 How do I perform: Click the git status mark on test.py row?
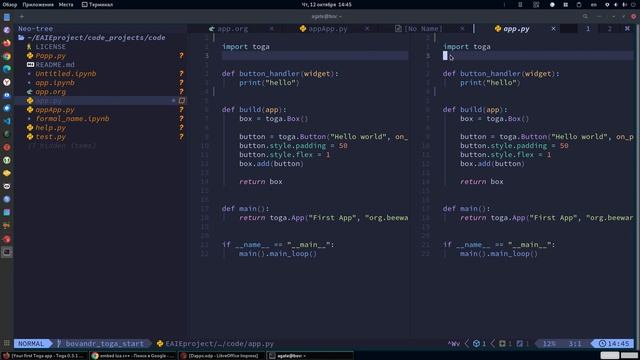[x=181, y=137]
